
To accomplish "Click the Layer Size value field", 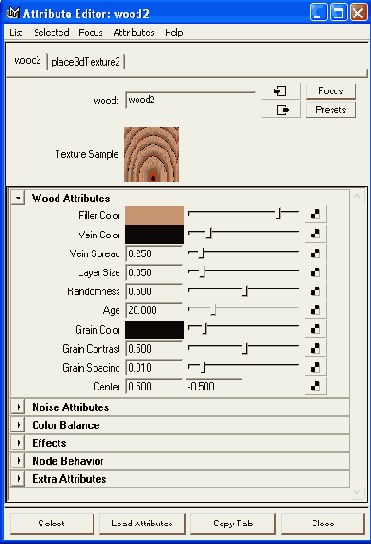I will pyautogui.click(x=154, y=273).
